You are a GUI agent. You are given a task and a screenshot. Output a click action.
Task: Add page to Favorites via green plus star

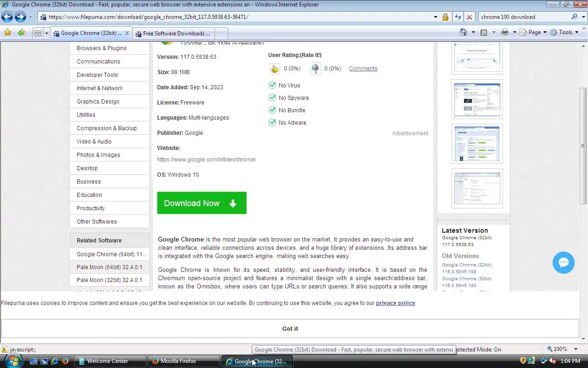21,33
